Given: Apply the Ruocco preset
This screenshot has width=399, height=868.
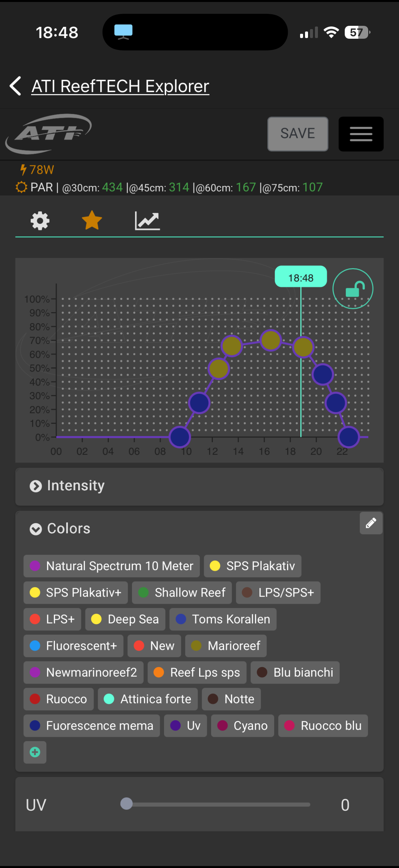Looking at the screenshot, I should (59, 699).
